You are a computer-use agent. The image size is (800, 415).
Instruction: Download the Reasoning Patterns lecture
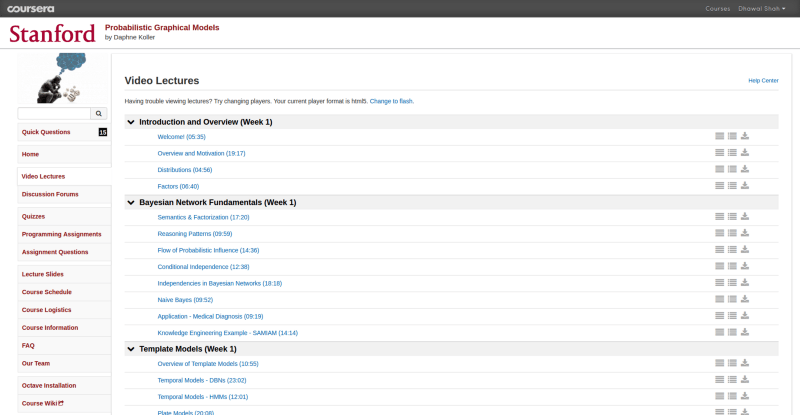click(x=745, y=233)
